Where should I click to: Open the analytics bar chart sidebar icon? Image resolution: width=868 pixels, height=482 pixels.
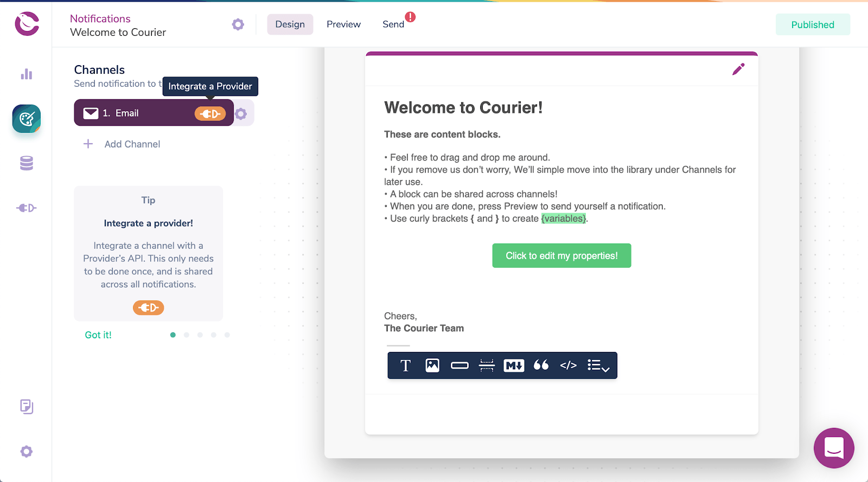[x=27, y=74]
